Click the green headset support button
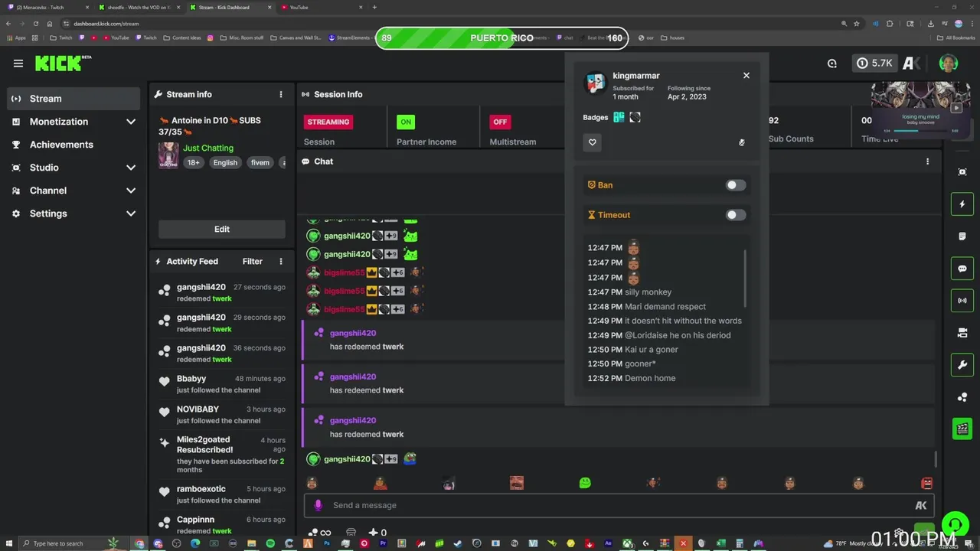Viewport: 980px width, 551px height. (955, 525)
